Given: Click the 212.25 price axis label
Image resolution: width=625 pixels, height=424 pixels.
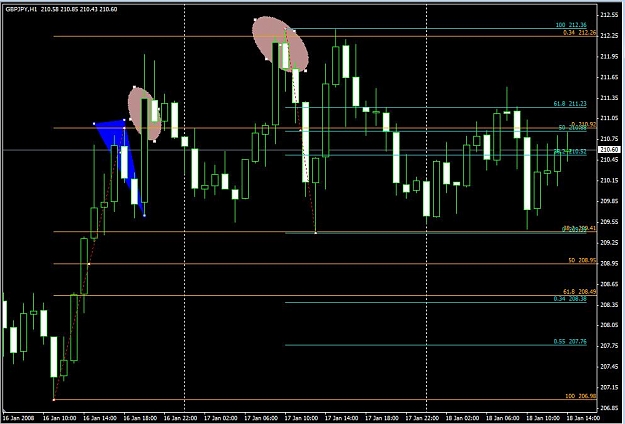Looking at the screenshot, I should coord(609,36).
